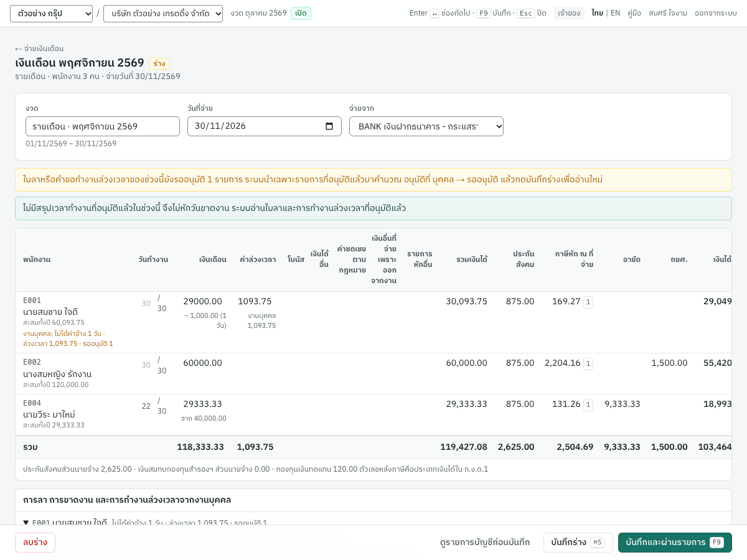Go back via ← จ่ายเงินเดือน link

(39, 49)
